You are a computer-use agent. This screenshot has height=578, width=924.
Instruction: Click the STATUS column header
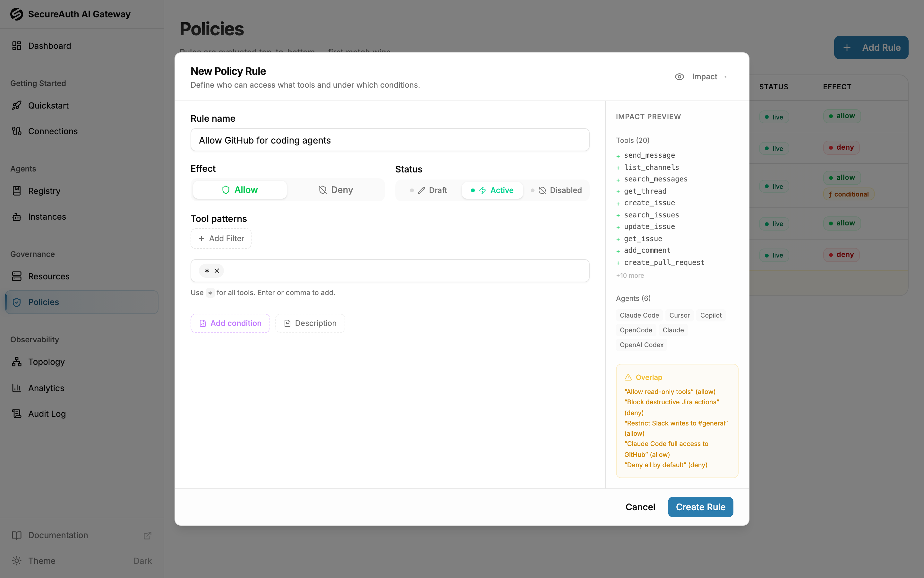[x=774, y=87]
